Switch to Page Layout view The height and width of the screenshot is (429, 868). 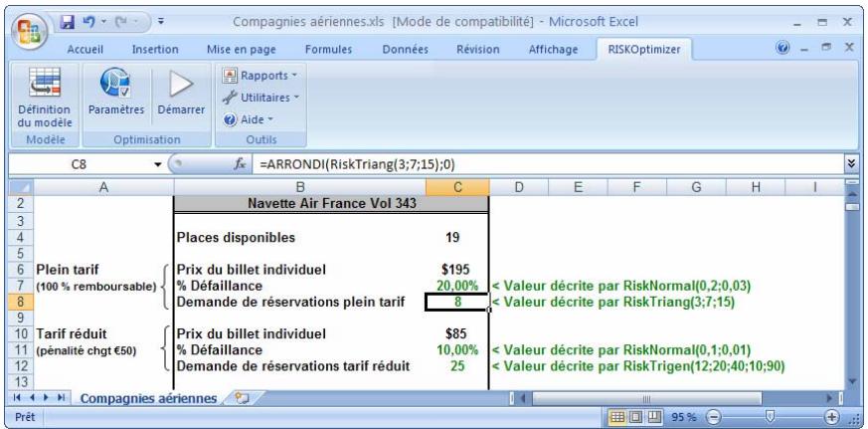[x=635, y=416]
